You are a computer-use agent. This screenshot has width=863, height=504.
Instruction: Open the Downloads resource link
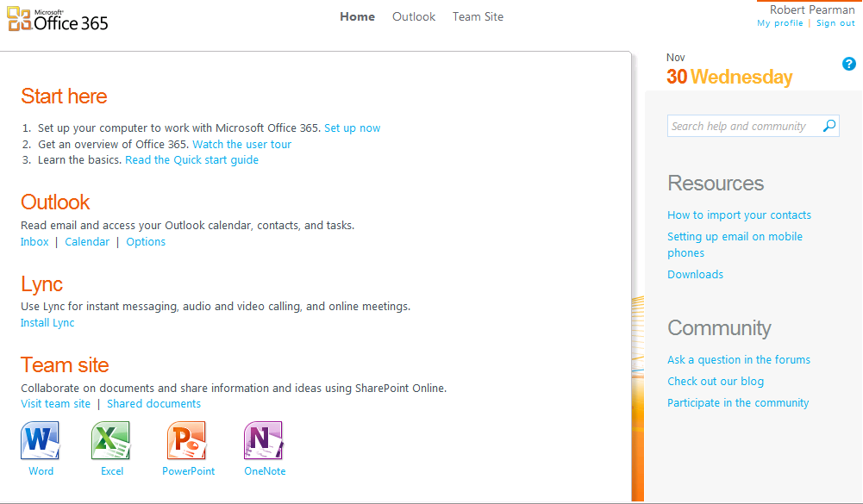[695, 275]
